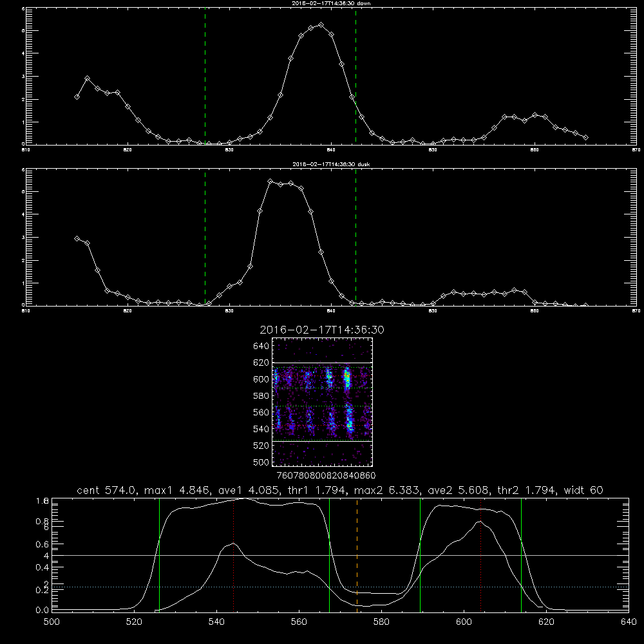
Task: Click bottom plot's green solid line near 589
Action: (420, 554)
